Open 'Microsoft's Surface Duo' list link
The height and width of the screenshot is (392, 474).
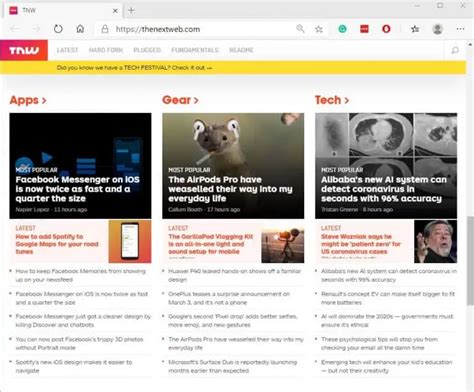point(233,366)
